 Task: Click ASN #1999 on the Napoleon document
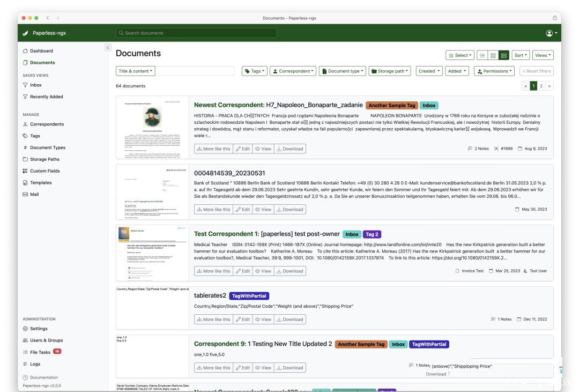[x=503, y=149]
